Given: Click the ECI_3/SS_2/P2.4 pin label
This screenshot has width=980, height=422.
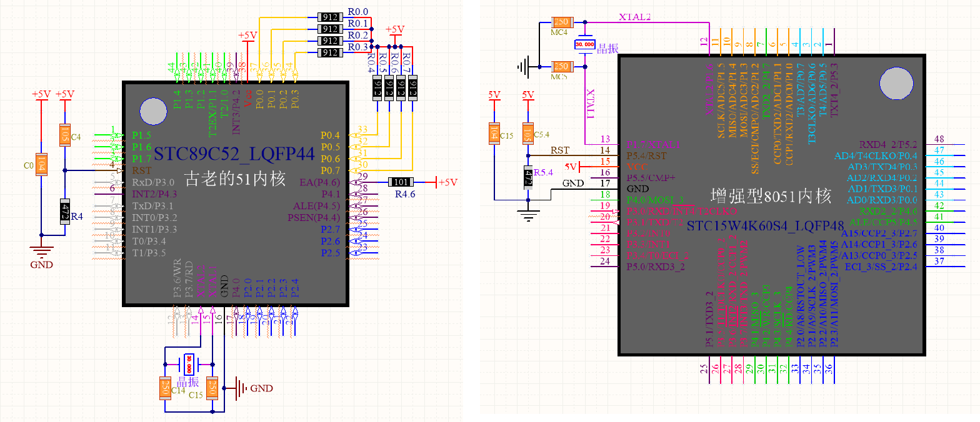Looking at the screenshot, I should [x=881, y=267].
